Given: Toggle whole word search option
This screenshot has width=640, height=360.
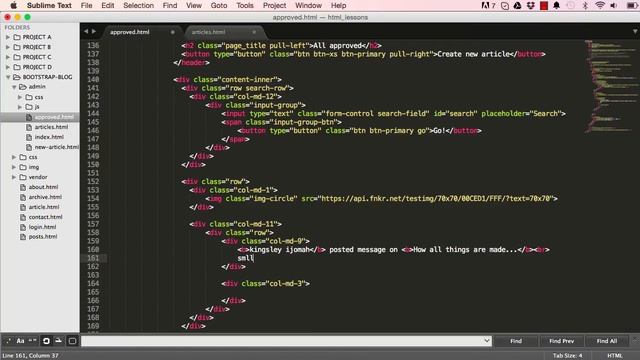Looking at the screenshot, I should [33, 341].
